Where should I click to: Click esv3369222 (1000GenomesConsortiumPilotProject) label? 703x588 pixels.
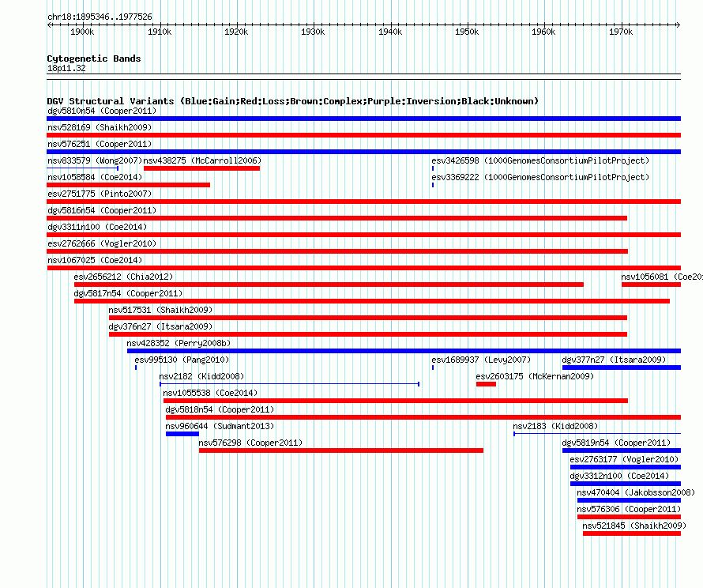click(x=540, y=177)
